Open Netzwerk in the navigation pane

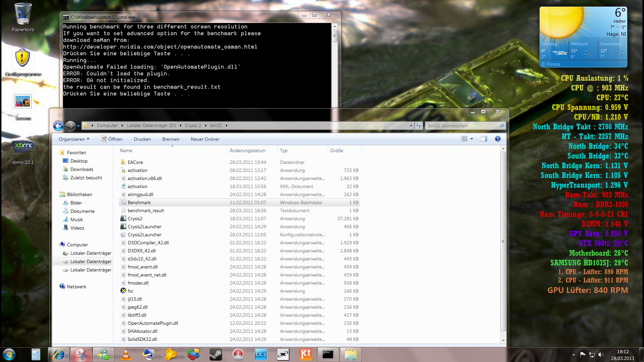(x=77, y=287)
